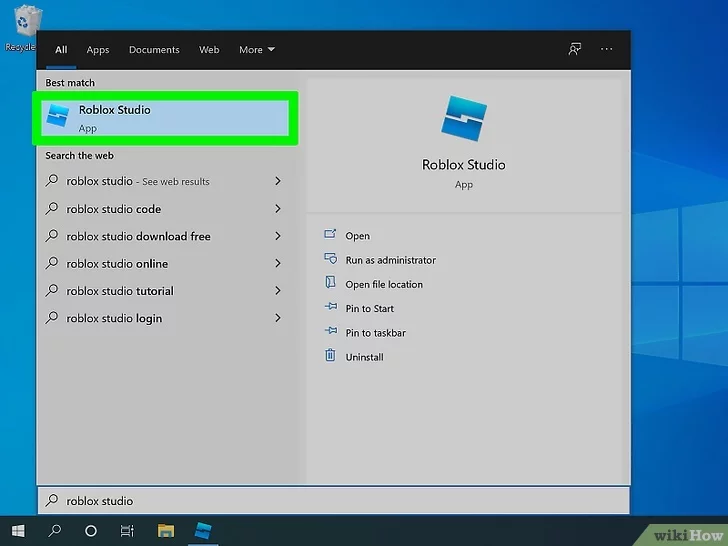Click Uninstall in the app actions

pos(364,357)
